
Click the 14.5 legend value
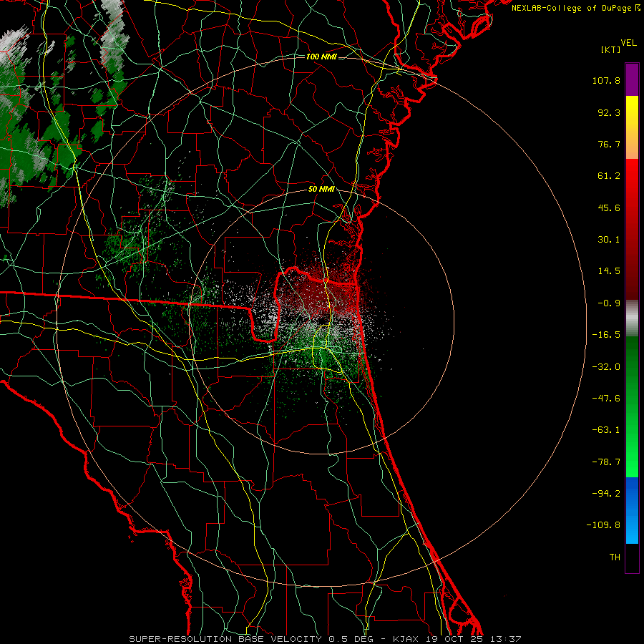click(x=609, y=271)
